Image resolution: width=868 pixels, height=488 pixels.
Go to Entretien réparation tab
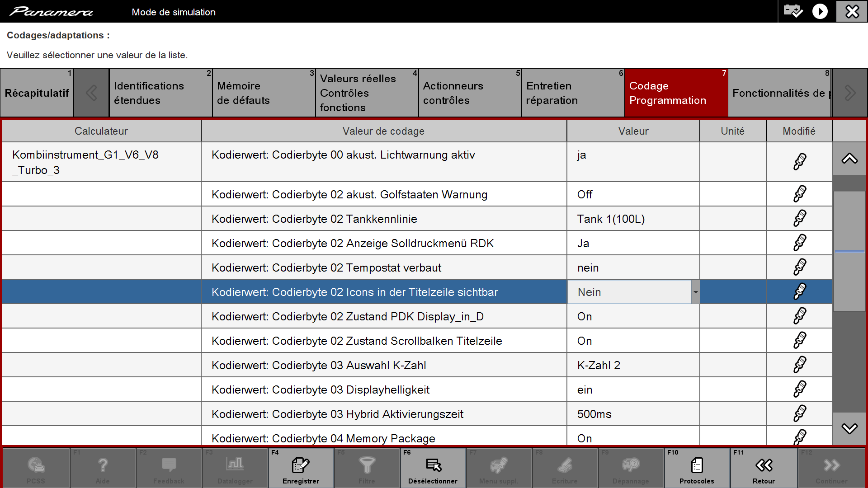pyautogui.click(x=573, y=93)
